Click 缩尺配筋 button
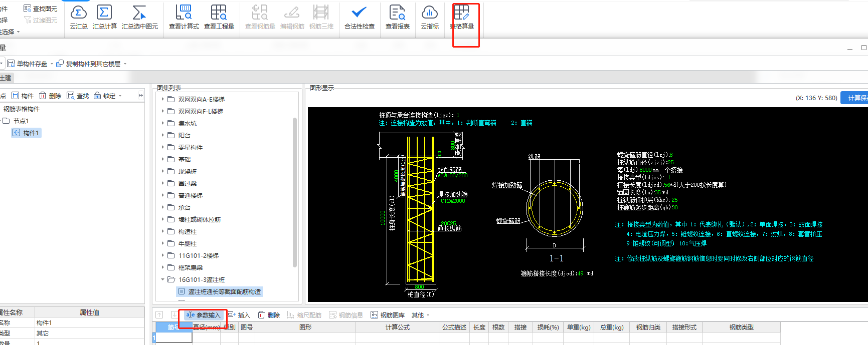 tap(304, 315)
